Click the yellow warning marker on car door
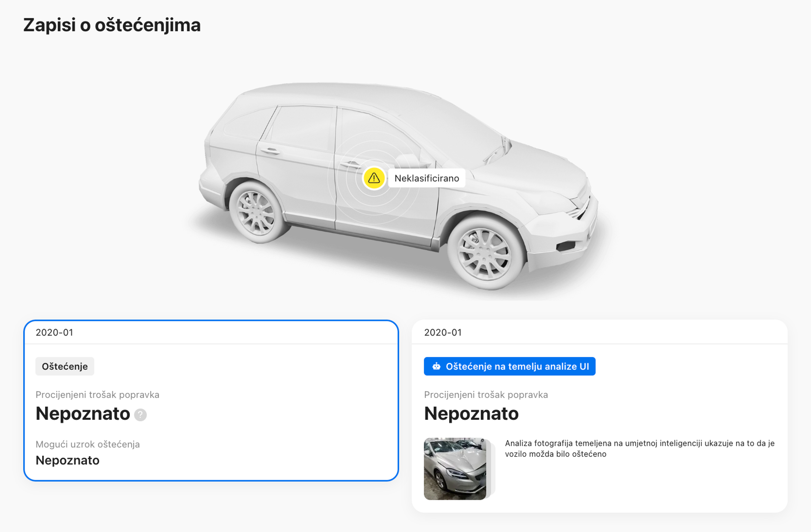 (374, 178)
